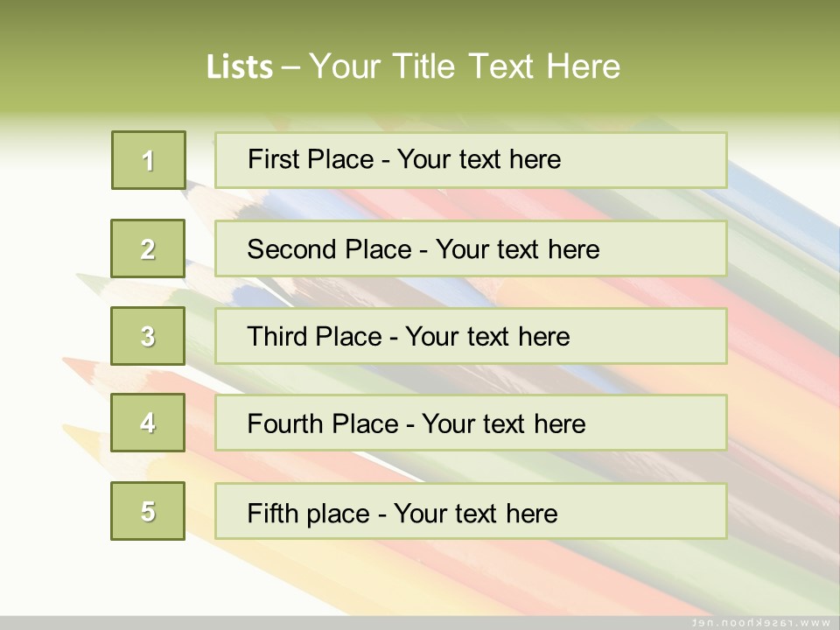Click the Fifth place text bar

(471, 511)
